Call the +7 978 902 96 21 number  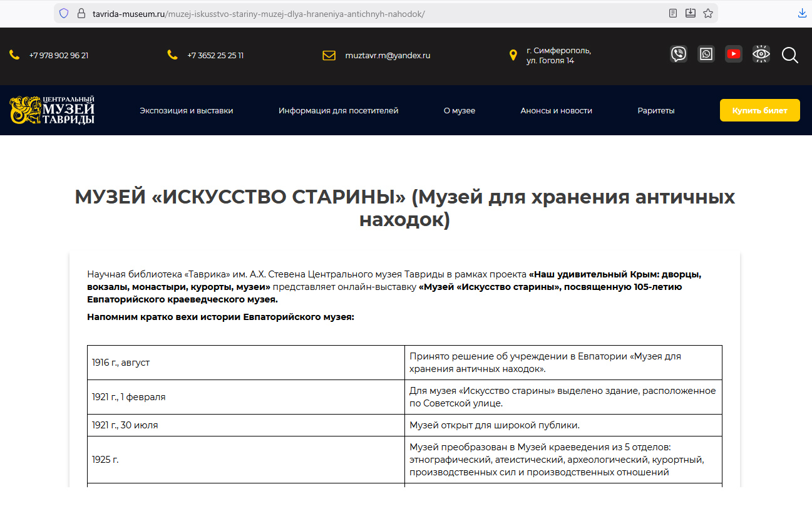pos(58,55)
